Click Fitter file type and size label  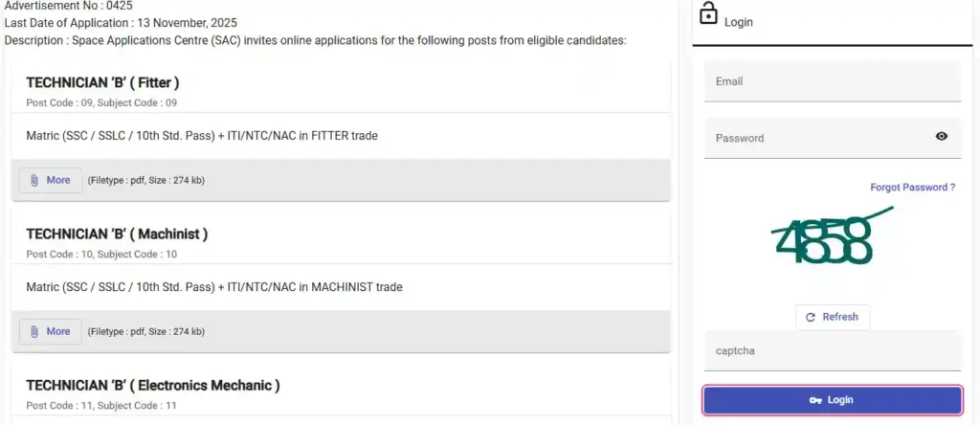(146, 180)
